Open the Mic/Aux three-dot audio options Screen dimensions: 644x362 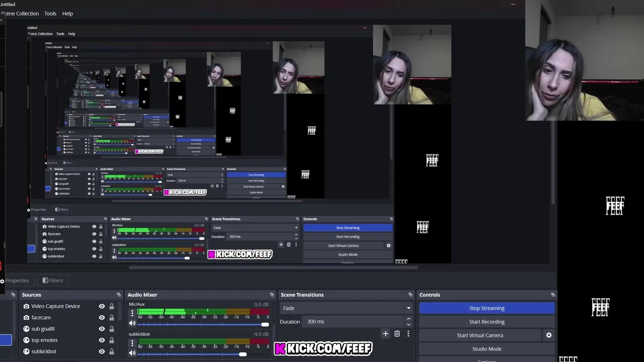point(132,313)
